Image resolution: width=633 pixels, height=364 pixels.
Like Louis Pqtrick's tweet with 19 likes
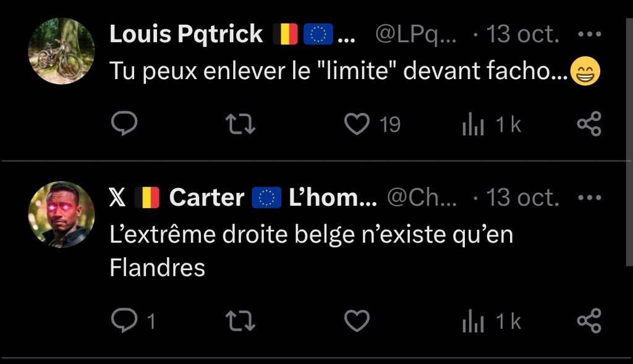pyautogui.click(x=356, y=125)
